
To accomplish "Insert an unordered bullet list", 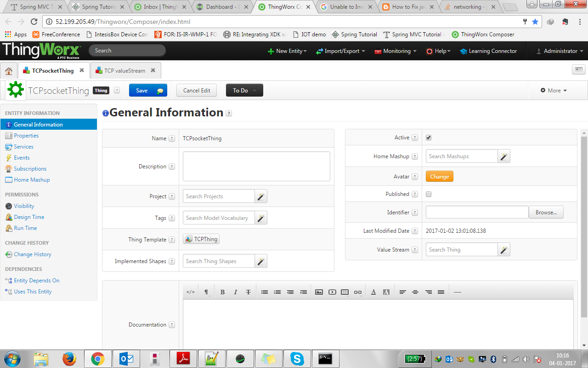I will coord(265,292).
